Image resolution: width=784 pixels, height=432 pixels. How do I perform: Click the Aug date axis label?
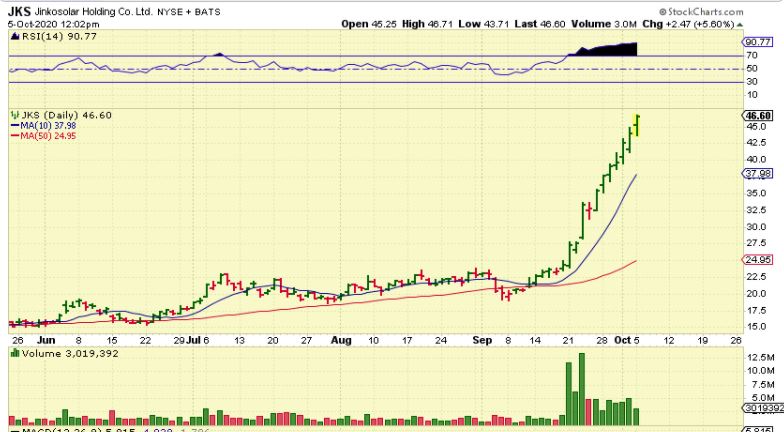(341, 340)
